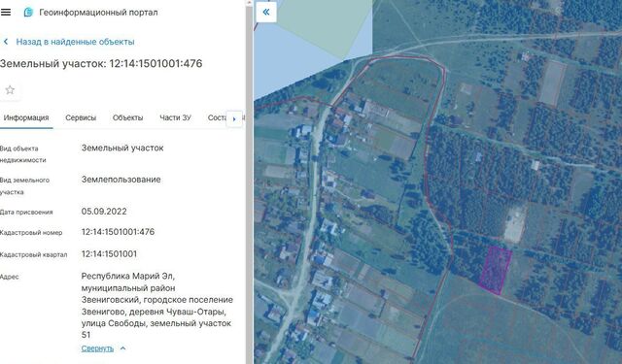Switch to the Информация tab
Image resolution: width=622 pixels, height=364 pixels.
26,117
